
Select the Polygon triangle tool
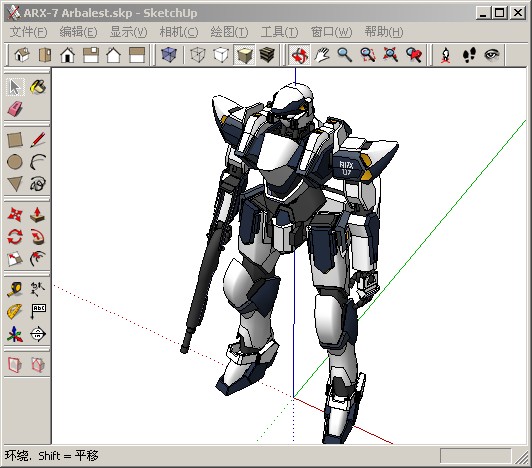(x=15, y=184)
